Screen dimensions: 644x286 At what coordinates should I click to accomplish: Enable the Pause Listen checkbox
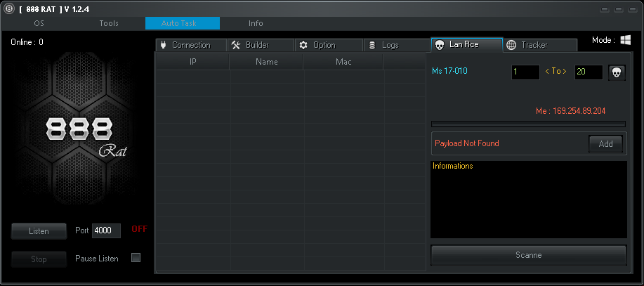pos(136,258)
